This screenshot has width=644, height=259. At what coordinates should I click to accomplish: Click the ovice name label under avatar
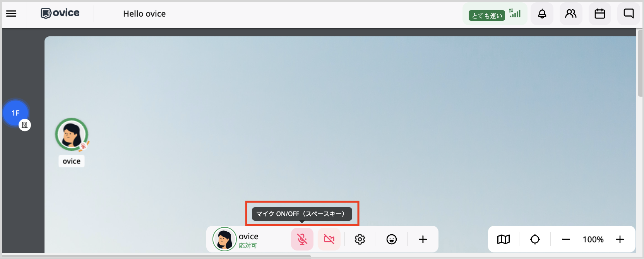tap(72, 161)
